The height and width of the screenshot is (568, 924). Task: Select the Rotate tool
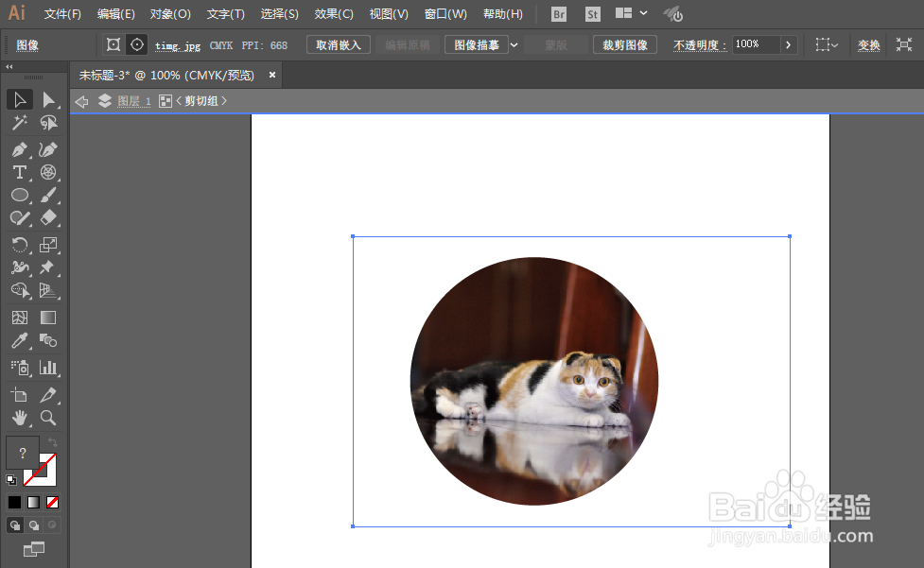[x=20, y=244]
